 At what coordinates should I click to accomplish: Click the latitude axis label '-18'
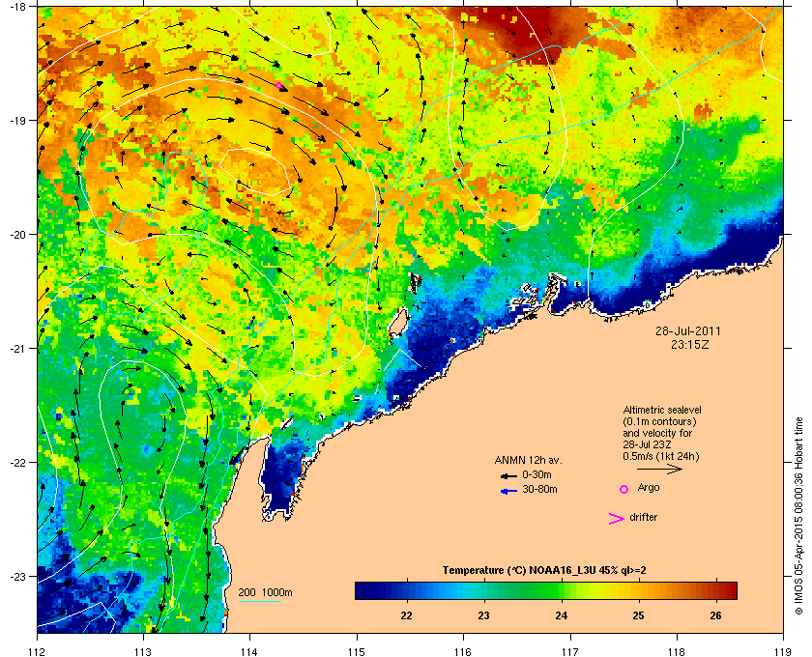pyautogui.click(x=18, y=8)
